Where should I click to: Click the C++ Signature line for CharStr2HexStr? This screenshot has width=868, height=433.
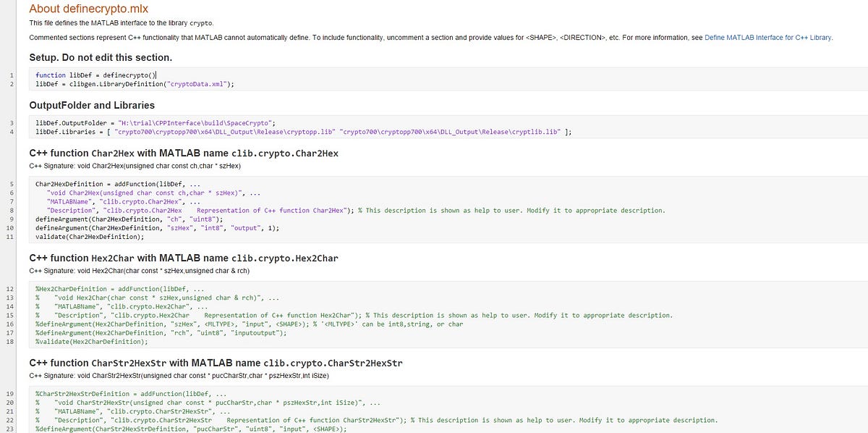[178, 376]
